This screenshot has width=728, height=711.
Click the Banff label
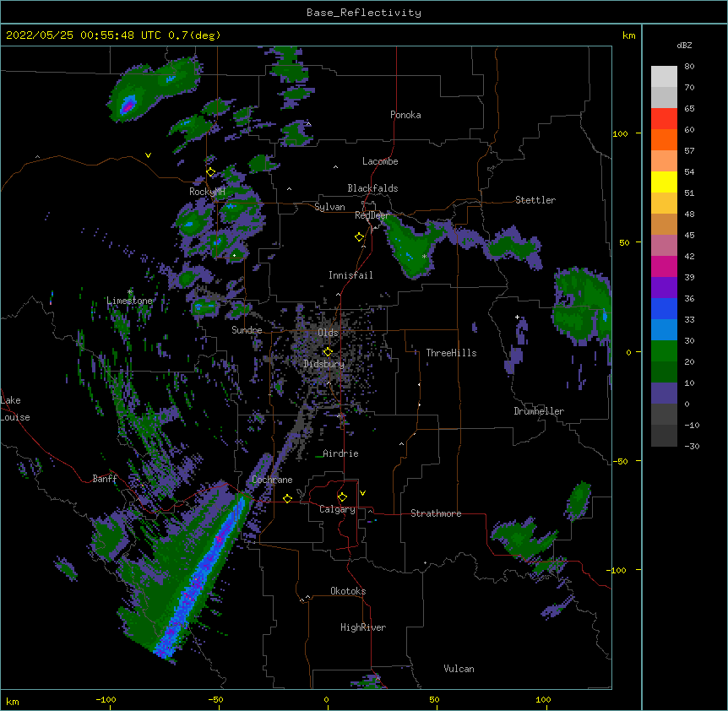(x=105, y=479)
